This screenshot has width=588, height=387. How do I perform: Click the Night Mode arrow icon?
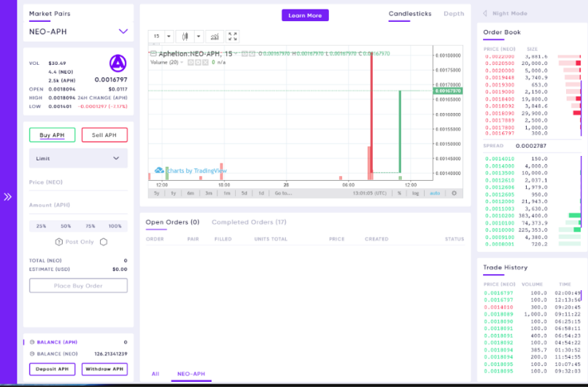click(485, 14)
